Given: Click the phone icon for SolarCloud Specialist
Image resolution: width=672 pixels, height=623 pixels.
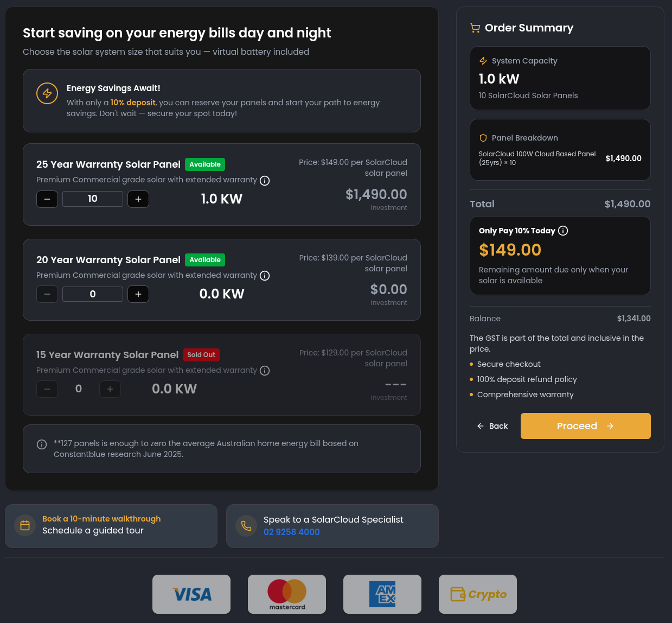Looking at the screenshot, I should click(246, 525).
